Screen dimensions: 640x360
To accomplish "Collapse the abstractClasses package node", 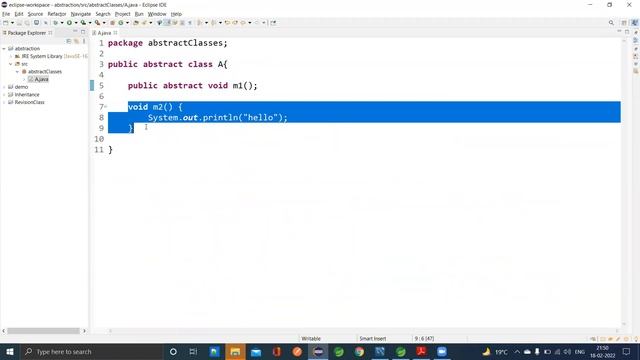I will [18, 71].
